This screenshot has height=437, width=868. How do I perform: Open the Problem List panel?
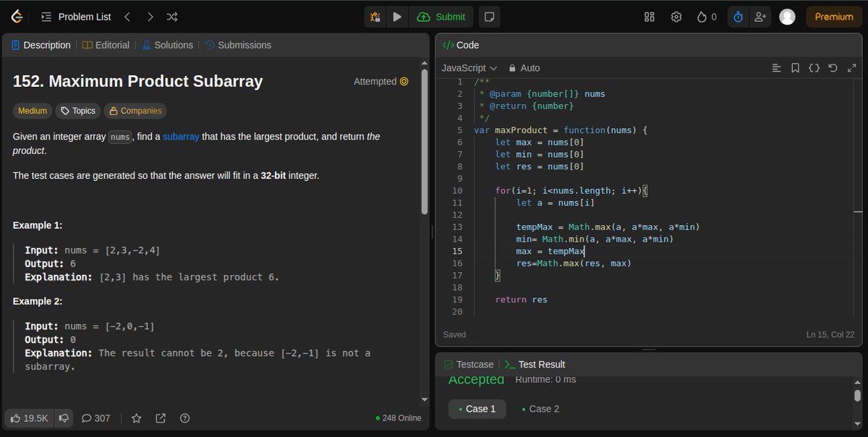tap(76, 17)
